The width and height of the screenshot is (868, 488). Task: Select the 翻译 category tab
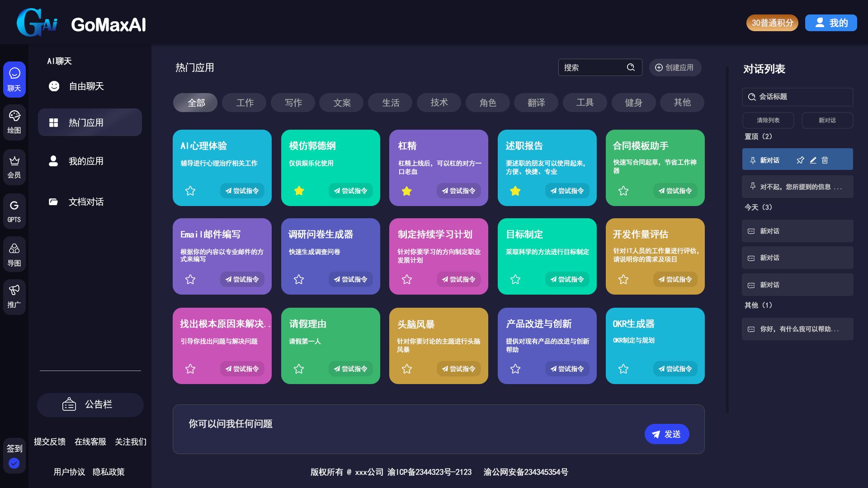pyautogui.click(x=536, y=103)
